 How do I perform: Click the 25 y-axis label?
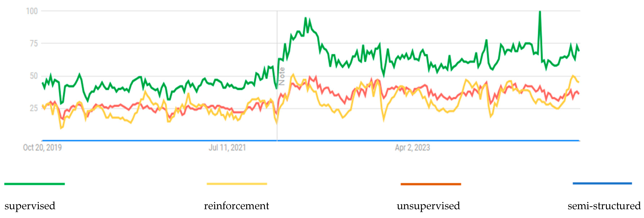click(34, 108)
